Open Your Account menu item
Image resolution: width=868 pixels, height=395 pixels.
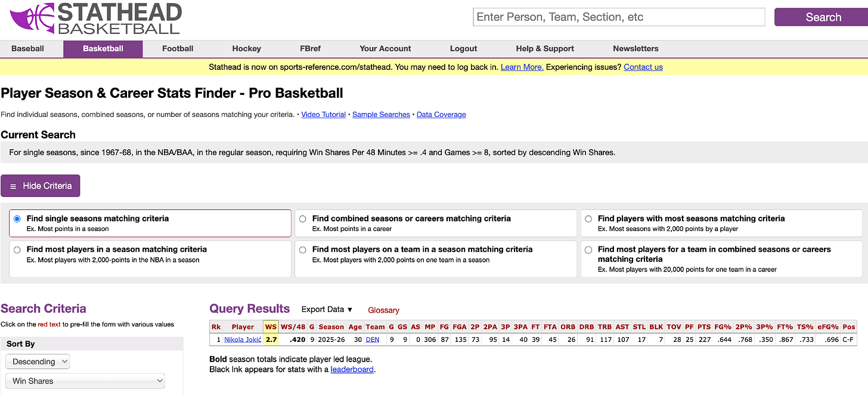(x=385, y=49)
